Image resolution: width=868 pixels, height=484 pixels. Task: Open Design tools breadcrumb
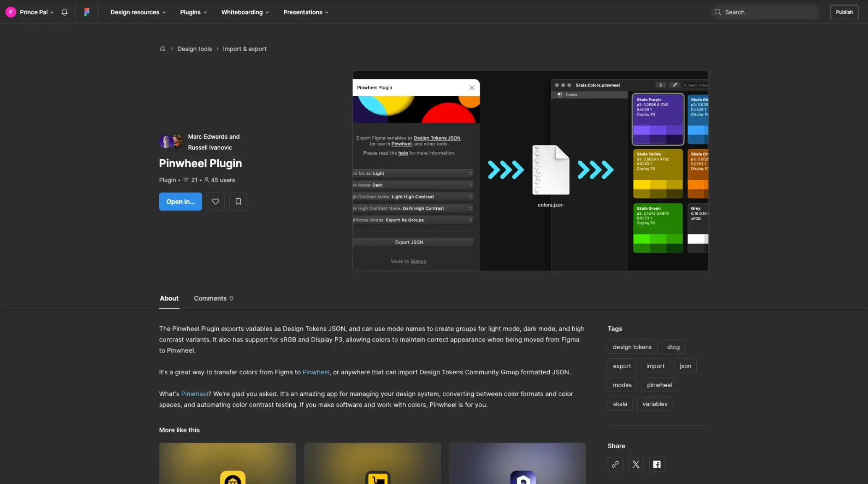[194, 49]
